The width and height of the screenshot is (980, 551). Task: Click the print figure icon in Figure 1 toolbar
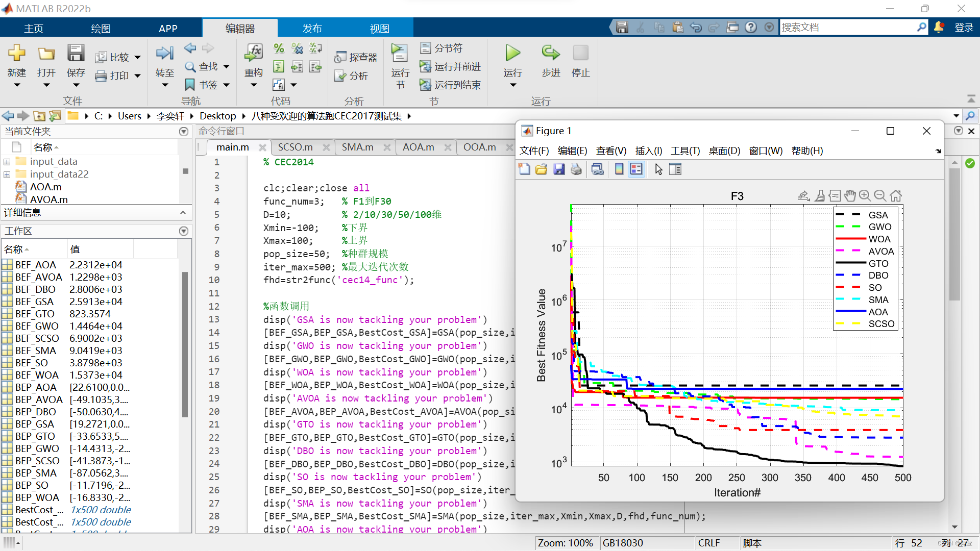pyautogui.click(x=576, y=169)
